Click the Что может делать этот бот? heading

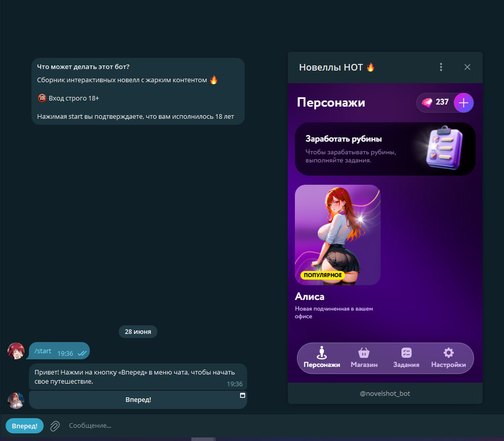pos(83,67)
